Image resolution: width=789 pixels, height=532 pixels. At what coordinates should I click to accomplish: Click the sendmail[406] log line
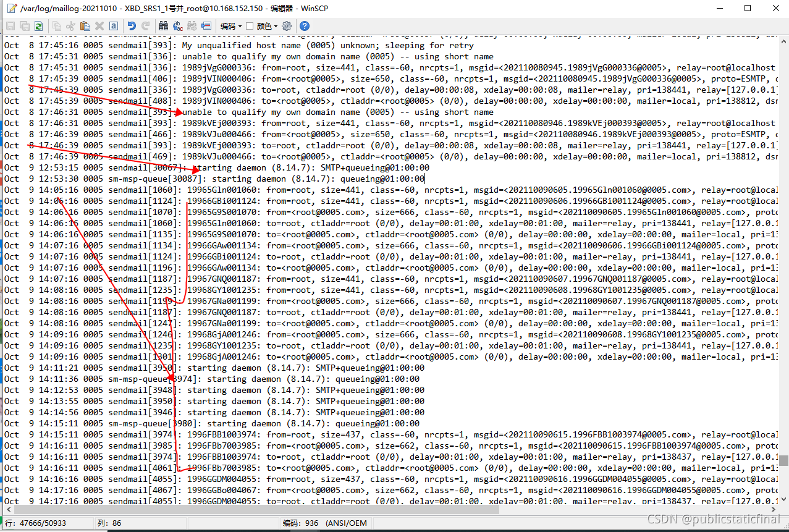tap(390, 78)
